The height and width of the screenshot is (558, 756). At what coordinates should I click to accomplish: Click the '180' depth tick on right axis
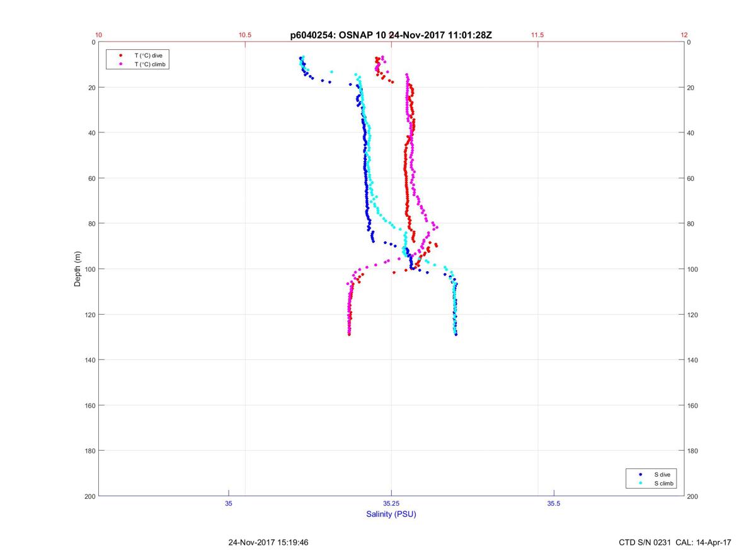point(693,451)
